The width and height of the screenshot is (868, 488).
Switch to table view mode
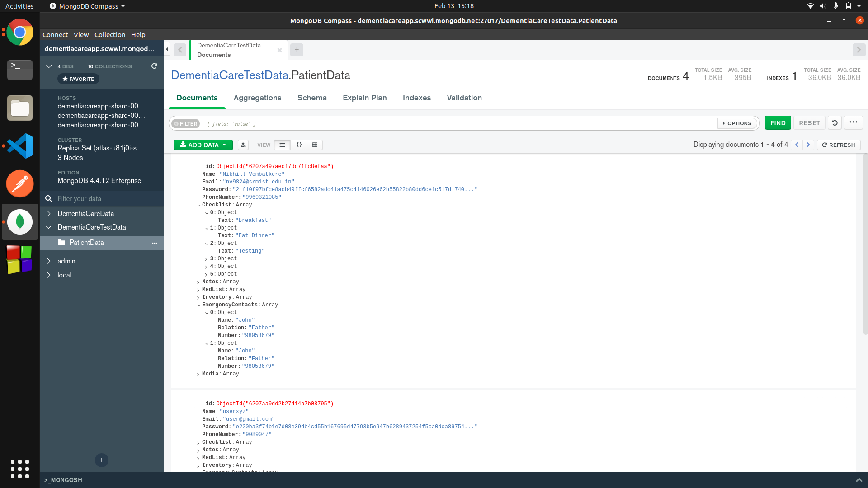(x=315, y=145)
